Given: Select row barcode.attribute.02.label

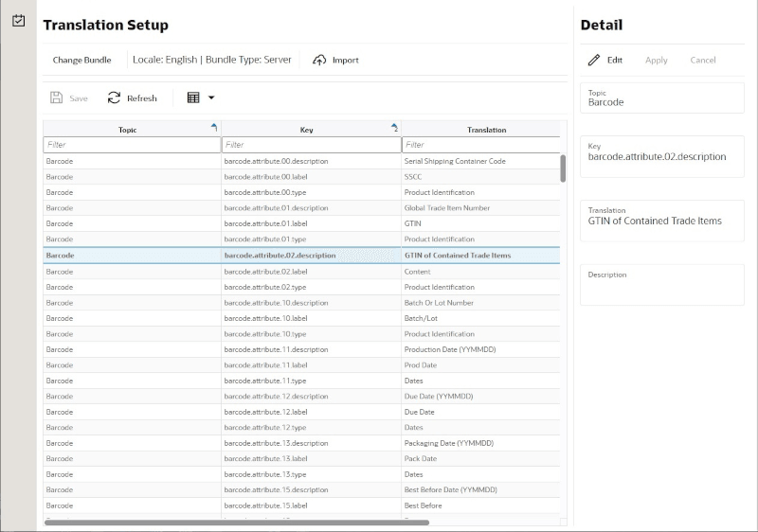Looking at the screenshot, I should 301,272.
